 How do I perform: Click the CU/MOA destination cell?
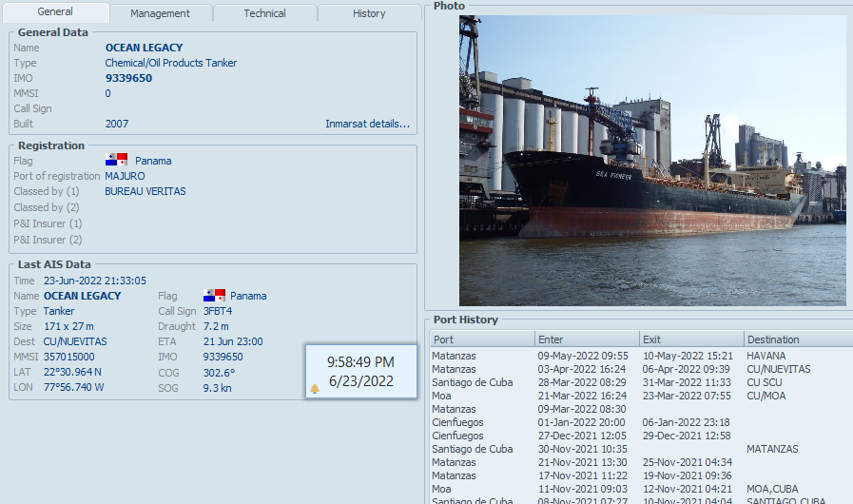coord(766,396)
